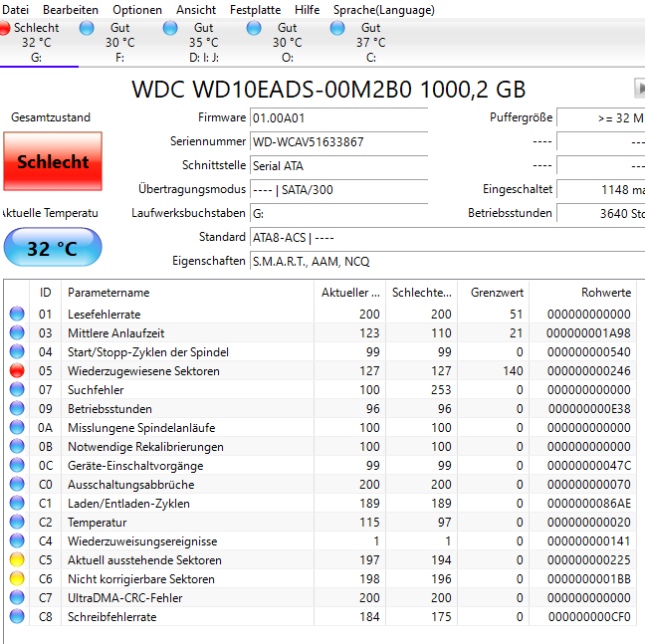Screen dimensions: 645x644
Task: Click the status icon for Misslungene Spindelanläufe
Action: pos(17,427)
